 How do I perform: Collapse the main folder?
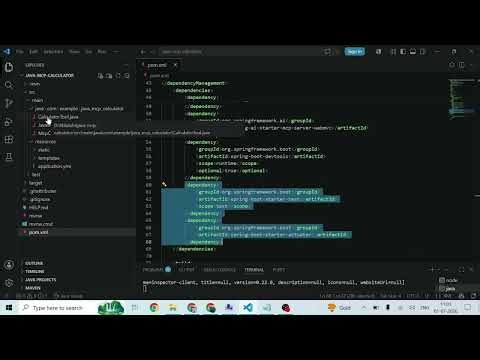[x=37, y=100]
